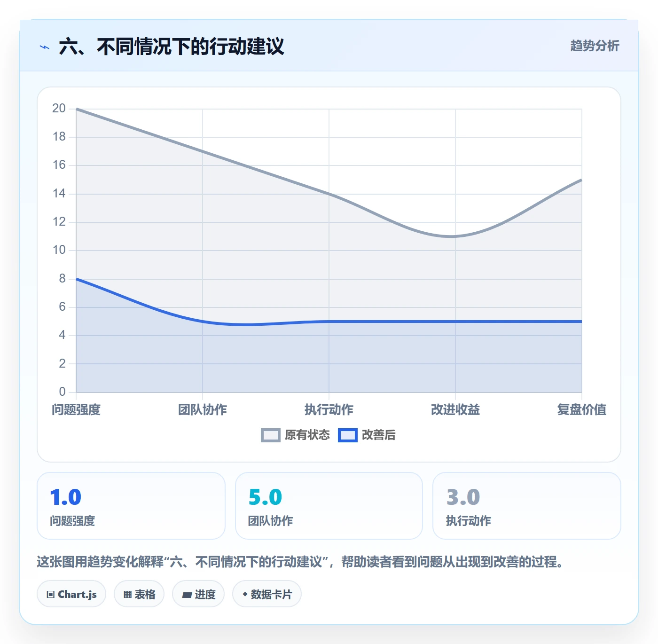This screenshot has width=658, height=644.
Task: Click the 数据卡片 chip diamond icon
Action: click(245, 594)
